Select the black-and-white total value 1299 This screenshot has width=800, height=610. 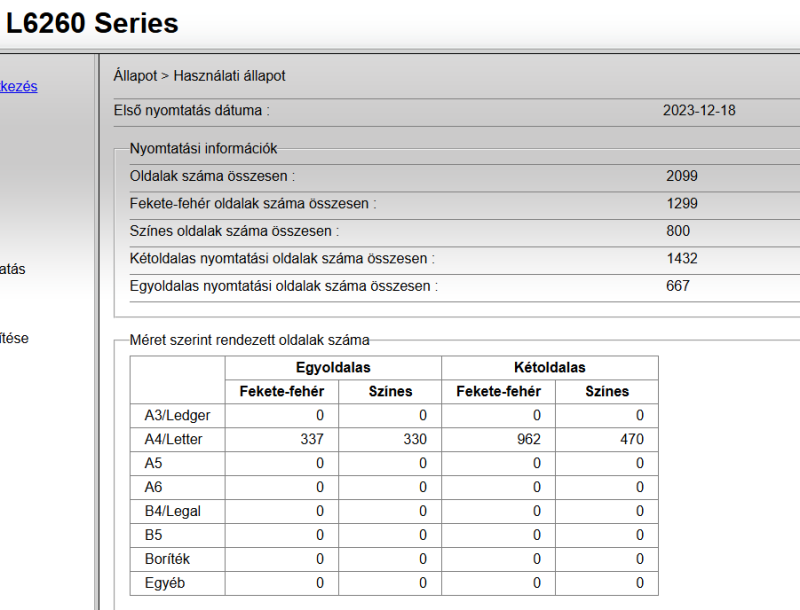(682, 203)
